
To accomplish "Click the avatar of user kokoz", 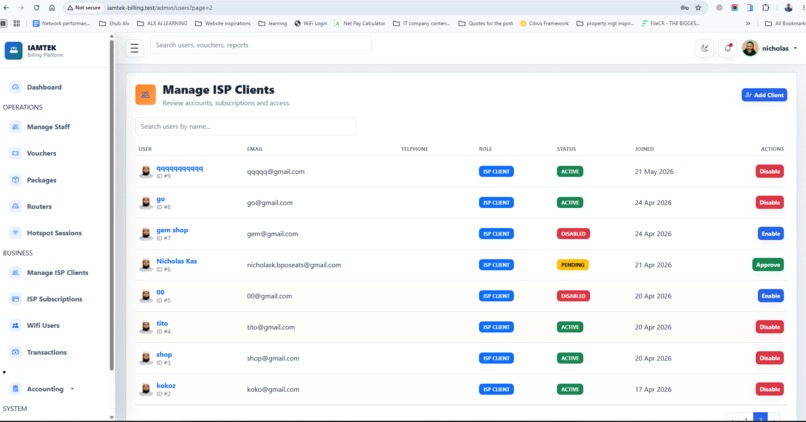I will 146,389.
